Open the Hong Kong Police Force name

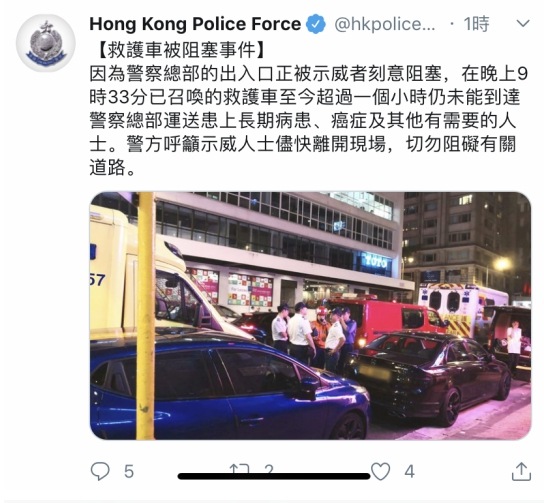tap(195, 24)
